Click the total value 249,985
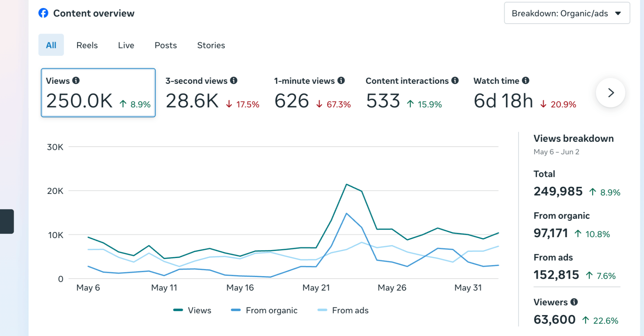This screenshot has width=644, height=336. (558, 191)
